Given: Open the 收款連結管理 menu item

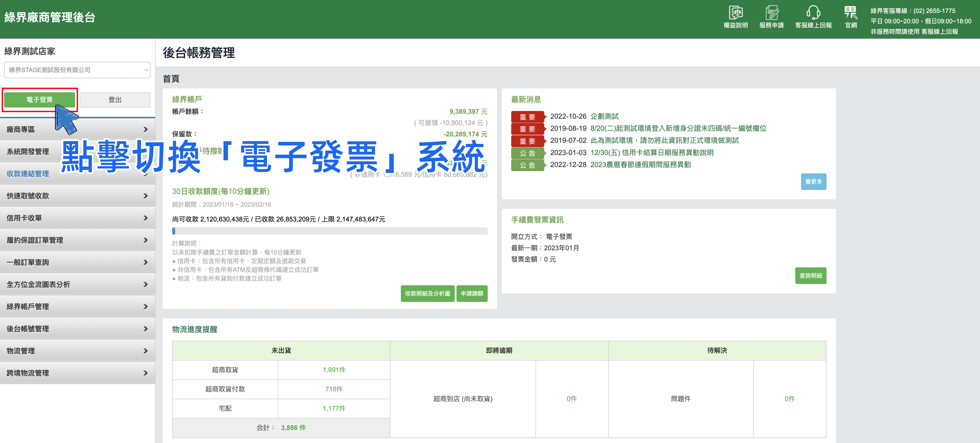Looking at the screenshot, I should coord(78,173).
